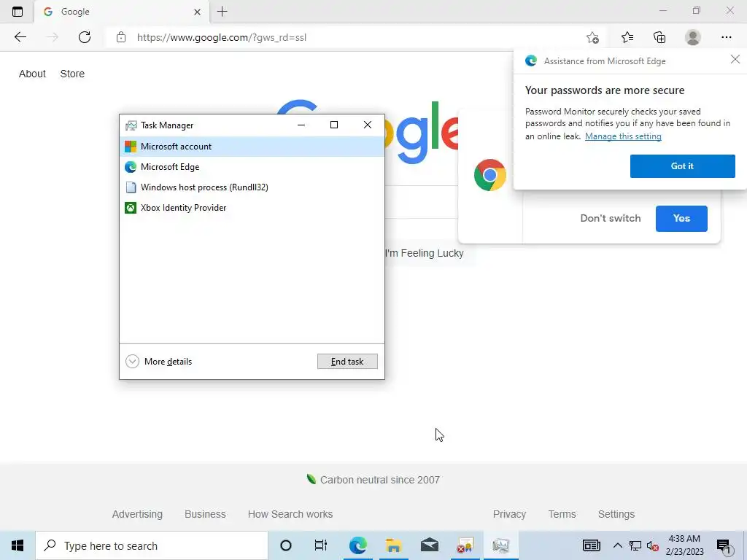Open How Search works footer link

[x=290, y=514]
